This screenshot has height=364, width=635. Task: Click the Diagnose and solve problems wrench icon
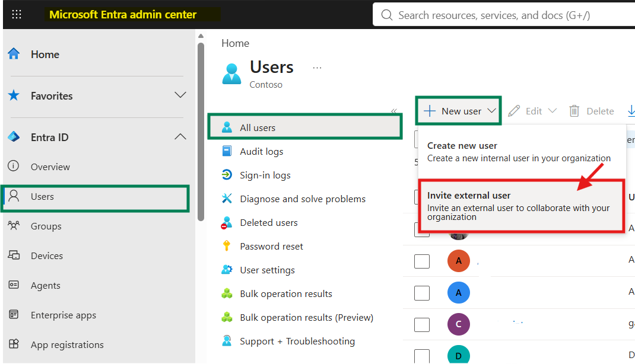coord(227,199)
